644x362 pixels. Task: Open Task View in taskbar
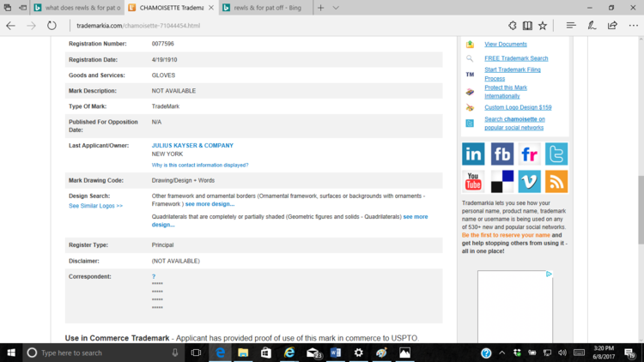[197, 353]
